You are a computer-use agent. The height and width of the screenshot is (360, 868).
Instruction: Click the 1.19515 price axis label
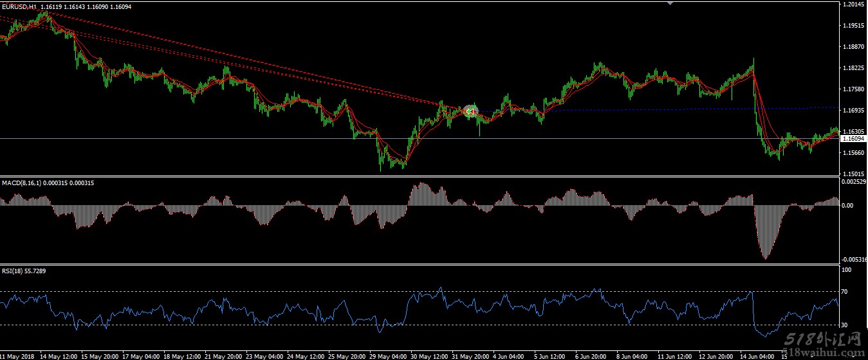(854, 26)
